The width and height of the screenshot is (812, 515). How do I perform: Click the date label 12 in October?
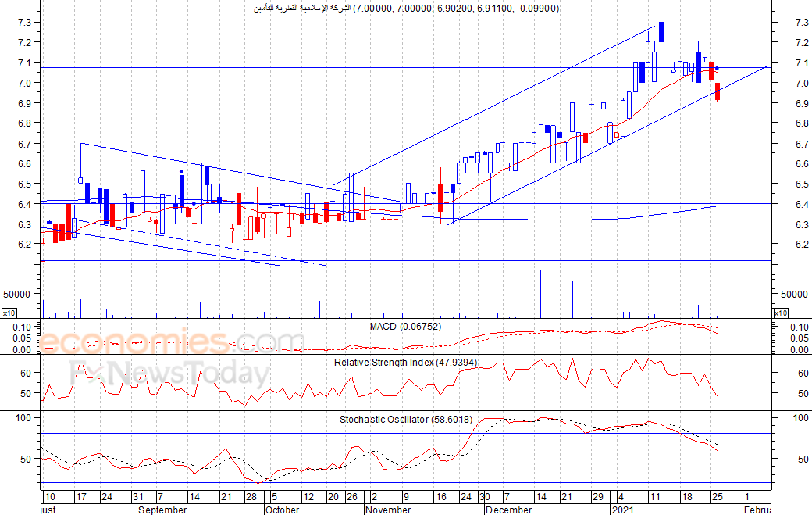pos(308,497)
